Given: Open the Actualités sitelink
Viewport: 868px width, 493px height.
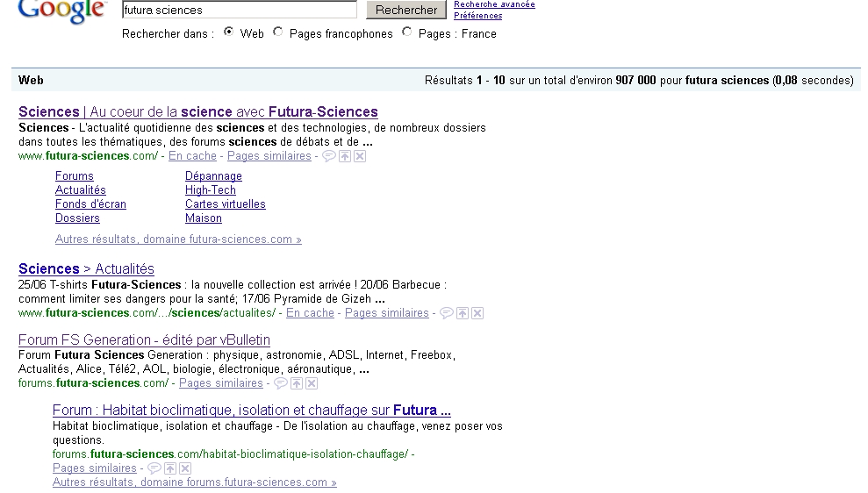Looking at the screenshot, I should click(80, 189).
